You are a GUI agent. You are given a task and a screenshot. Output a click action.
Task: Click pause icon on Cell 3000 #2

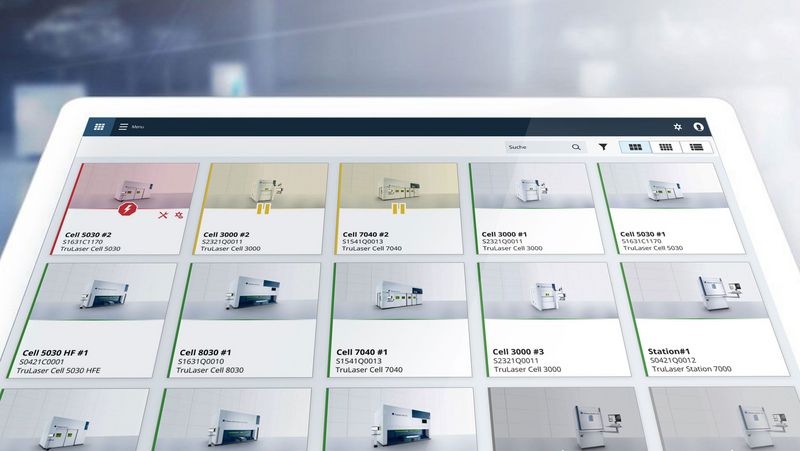[263, 210]
